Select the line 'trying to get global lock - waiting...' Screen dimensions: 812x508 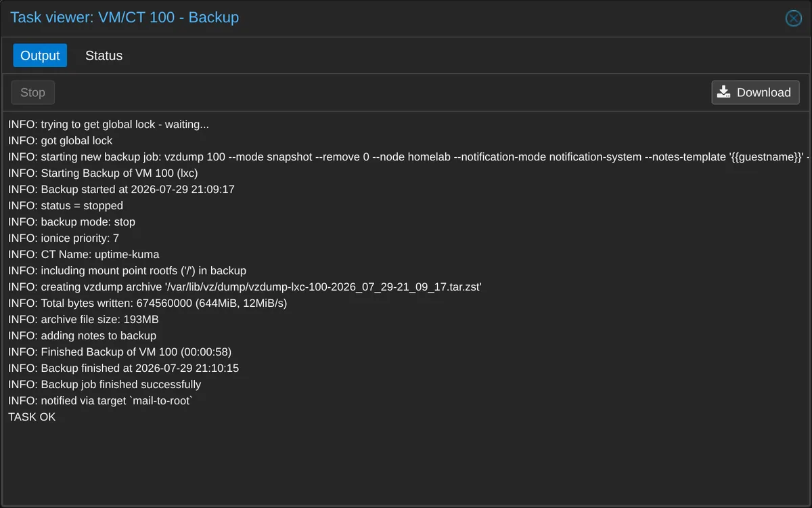coord(108,125)
